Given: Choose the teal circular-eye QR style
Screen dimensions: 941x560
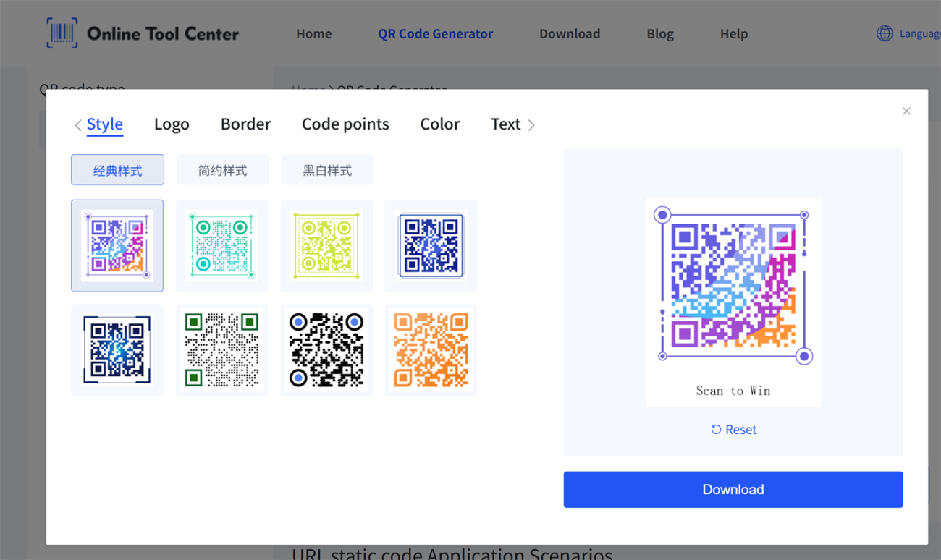Looking at the screenshot, I should pyautogui.click(x=221, y=246).
